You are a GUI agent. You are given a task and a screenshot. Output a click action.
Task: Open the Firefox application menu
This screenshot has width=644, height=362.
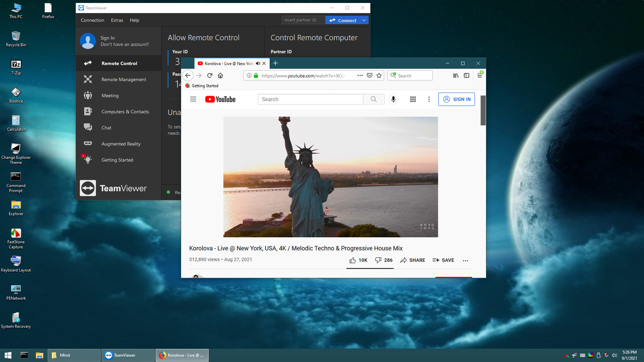click(479, 75)
